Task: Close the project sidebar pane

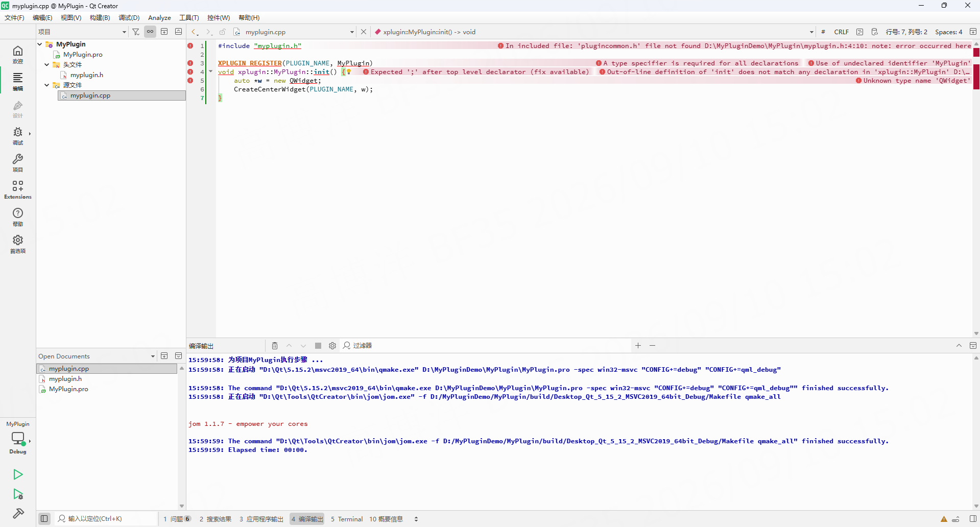Action: pos(178,32)
